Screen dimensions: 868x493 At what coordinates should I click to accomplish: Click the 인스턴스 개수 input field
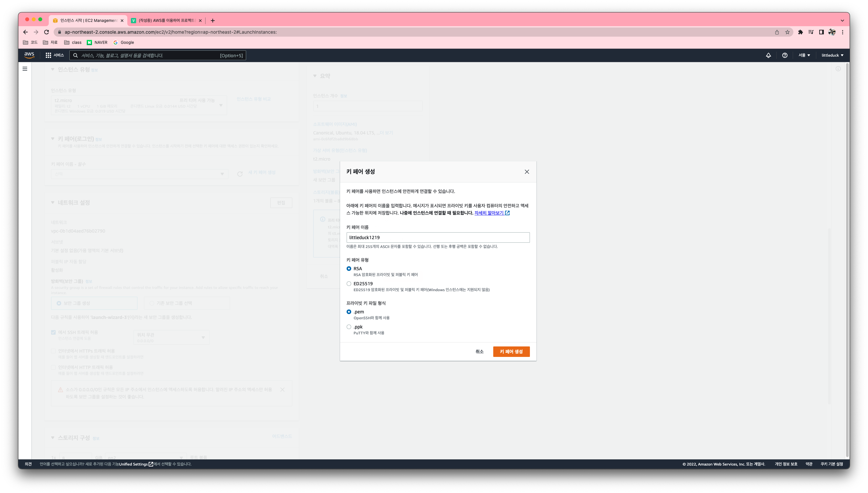click(x=368, y=106)
